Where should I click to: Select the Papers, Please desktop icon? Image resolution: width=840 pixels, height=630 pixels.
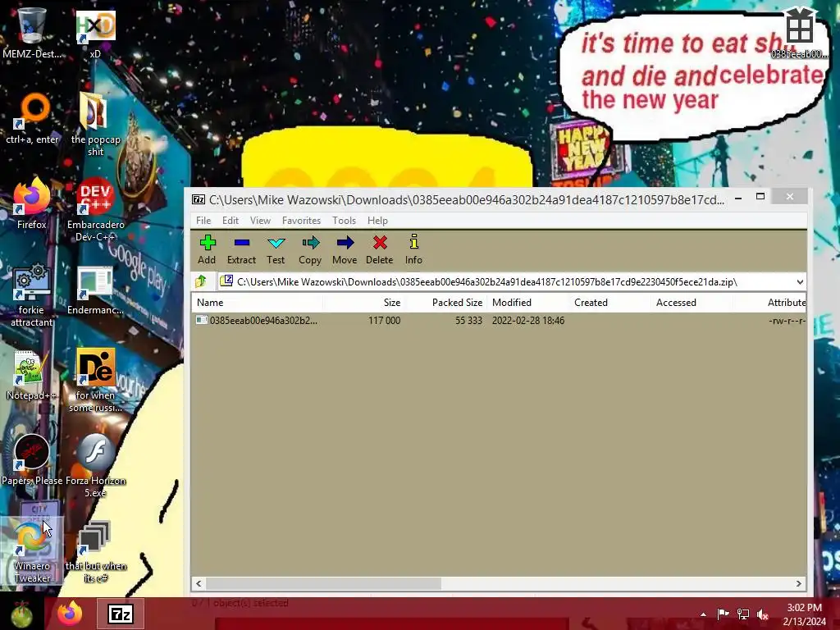point(32,459)
